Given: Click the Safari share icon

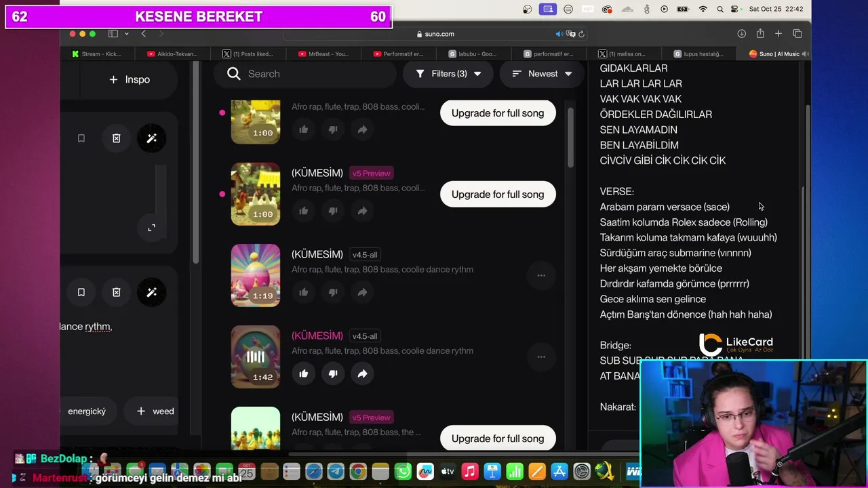Looking at the screenshot, I should tap(760, 34).
